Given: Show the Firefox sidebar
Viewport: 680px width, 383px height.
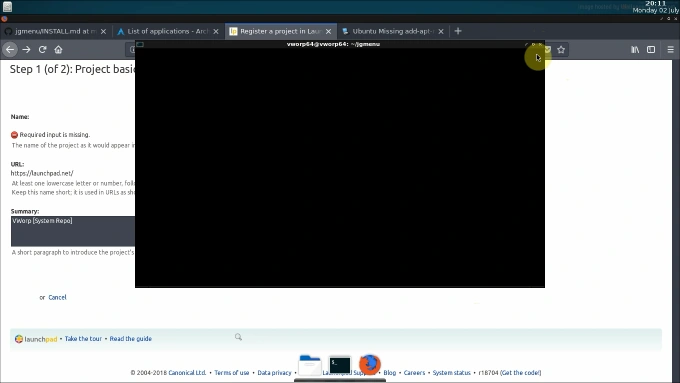Looking at the screenshot, I should (651, 49).
